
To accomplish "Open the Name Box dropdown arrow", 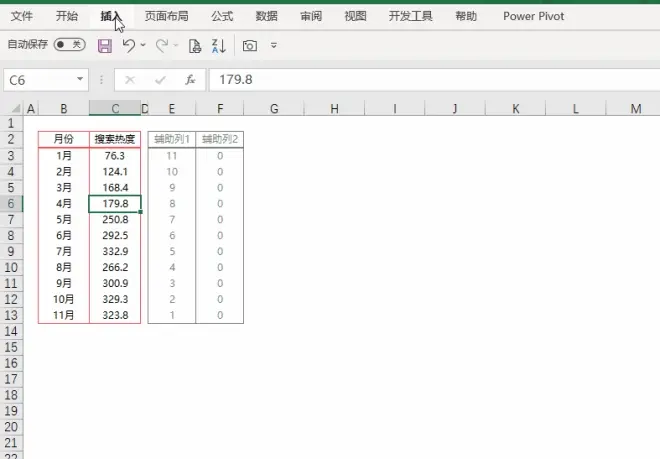I will 80,79.
